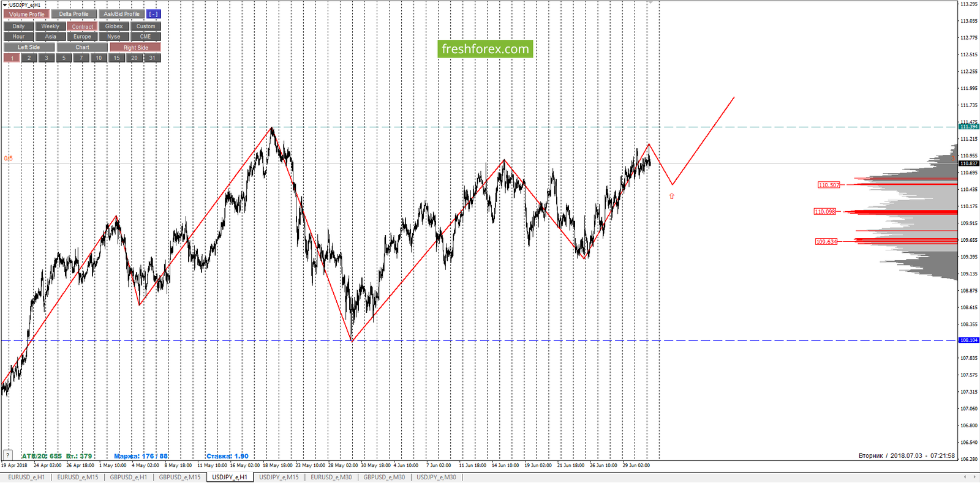Set profile count to 7
Viewport: 980px width, 483px height.
point(81,58)
